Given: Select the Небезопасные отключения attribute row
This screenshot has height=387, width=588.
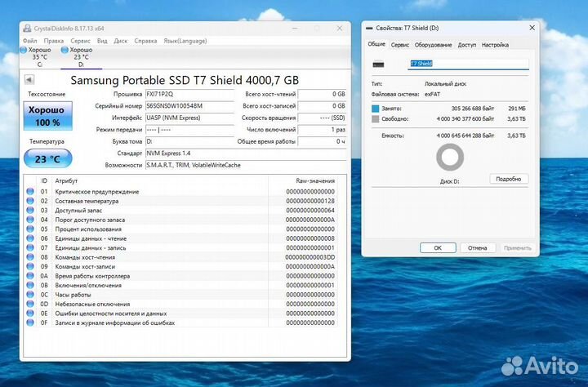Looking at the screenshot, I should tap(181, 304).
